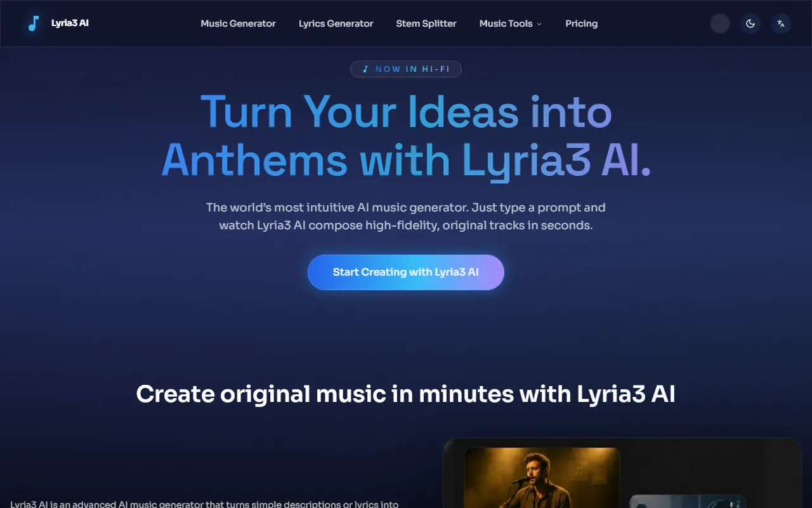The width and height of the screenshot is (812, 508).
Task: Open the language translate selector icon
Action: tap(781, 23)
